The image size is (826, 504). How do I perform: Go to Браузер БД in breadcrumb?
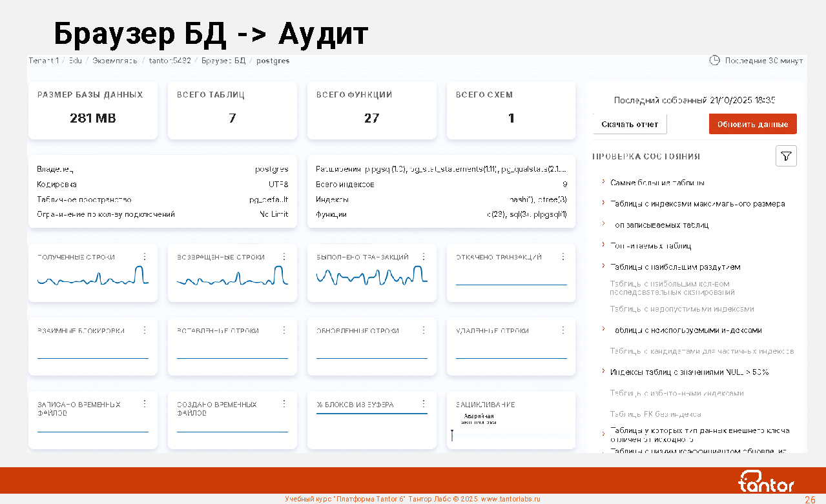[x=223, y=61]
